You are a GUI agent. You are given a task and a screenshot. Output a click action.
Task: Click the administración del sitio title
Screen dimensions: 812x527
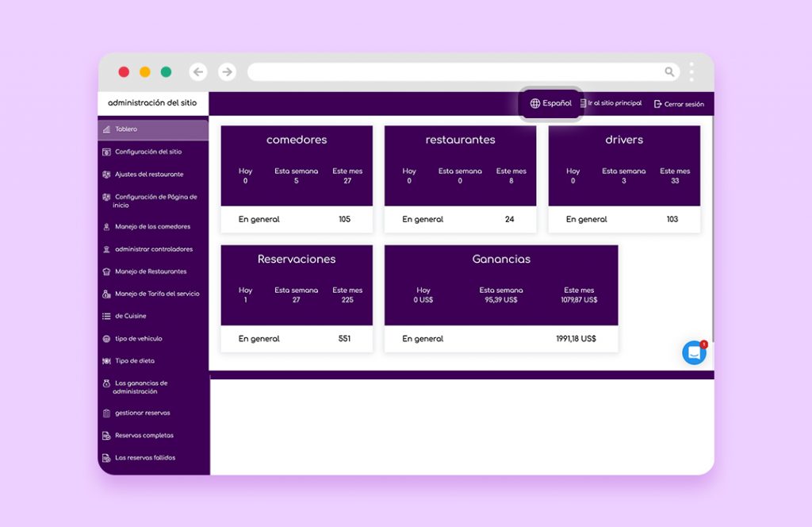coord(152,102)
